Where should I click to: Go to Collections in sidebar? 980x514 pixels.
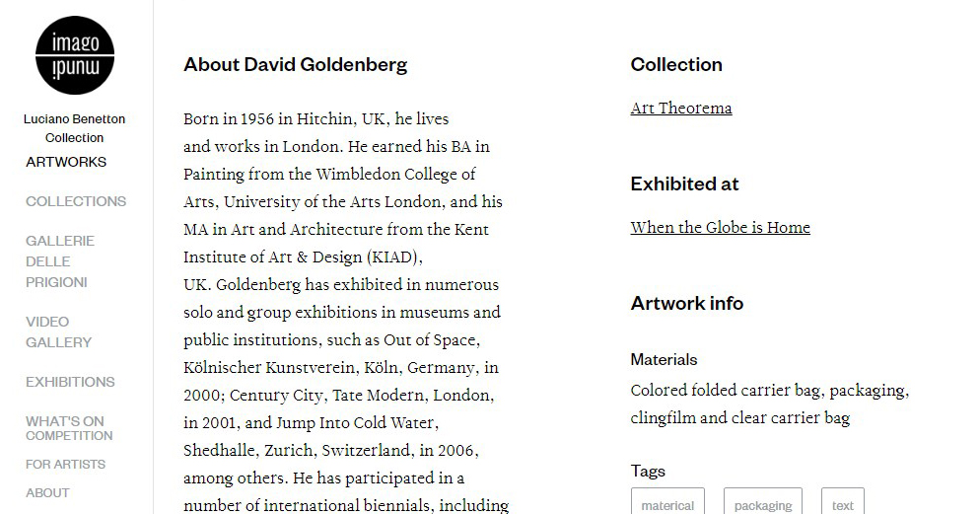[x=76, y=201]
